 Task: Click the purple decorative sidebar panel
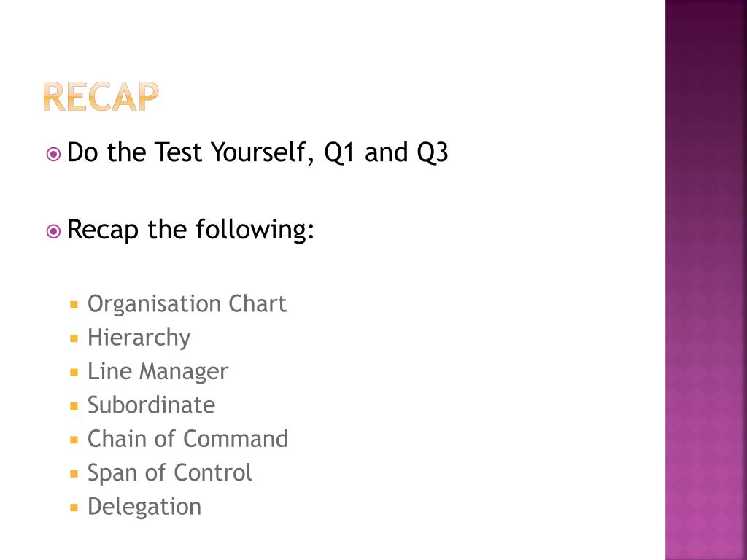point(706,280)
